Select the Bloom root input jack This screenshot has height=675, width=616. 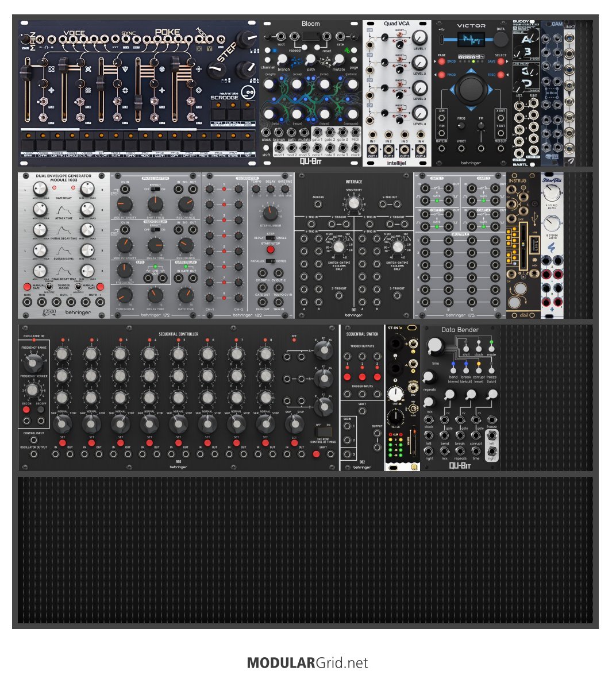coord(280,37)
